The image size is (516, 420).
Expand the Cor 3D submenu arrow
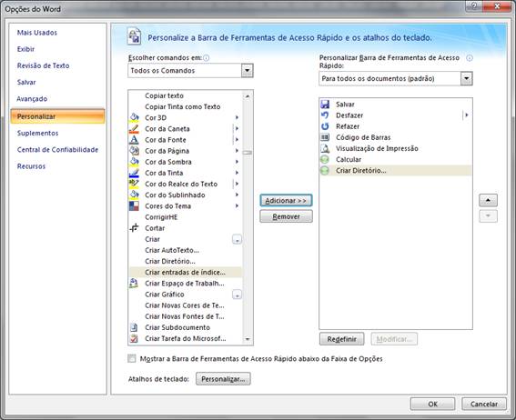237,117
